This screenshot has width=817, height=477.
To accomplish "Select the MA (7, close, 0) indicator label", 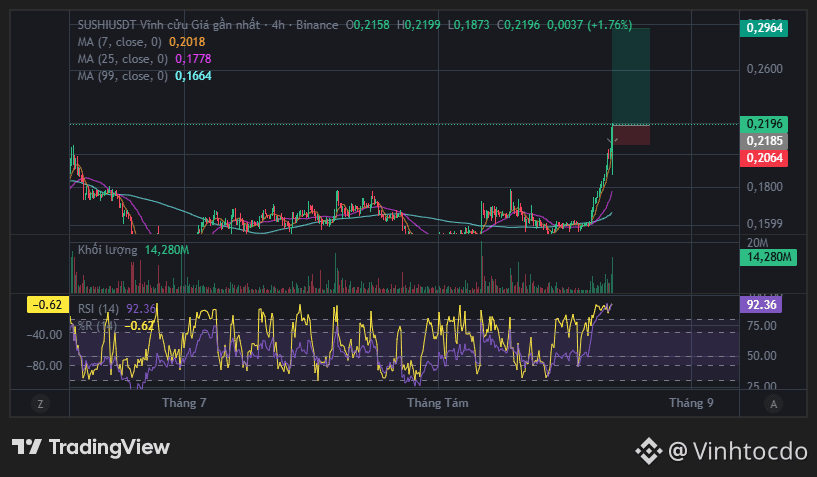I will click(119, 42).
